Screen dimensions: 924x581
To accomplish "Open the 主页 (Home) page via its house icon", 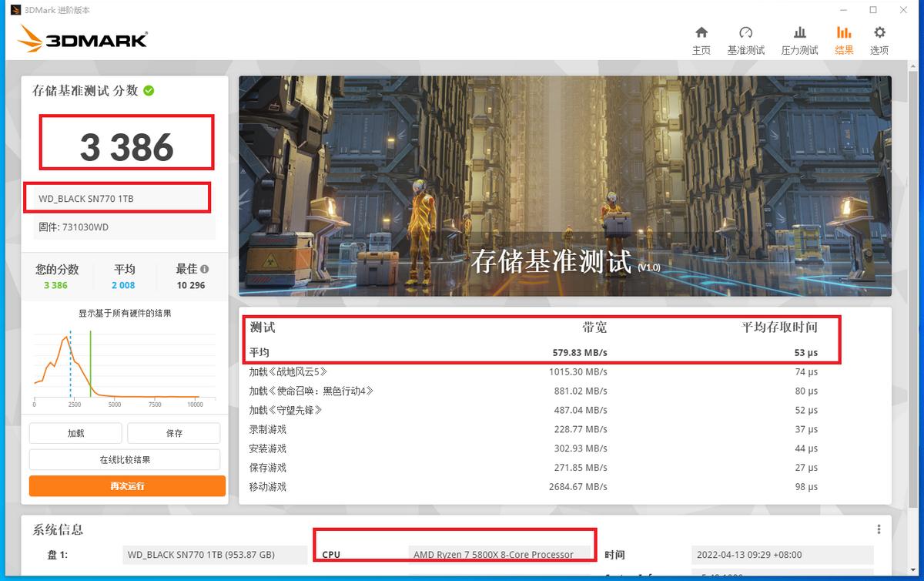I will coord(701,34).
